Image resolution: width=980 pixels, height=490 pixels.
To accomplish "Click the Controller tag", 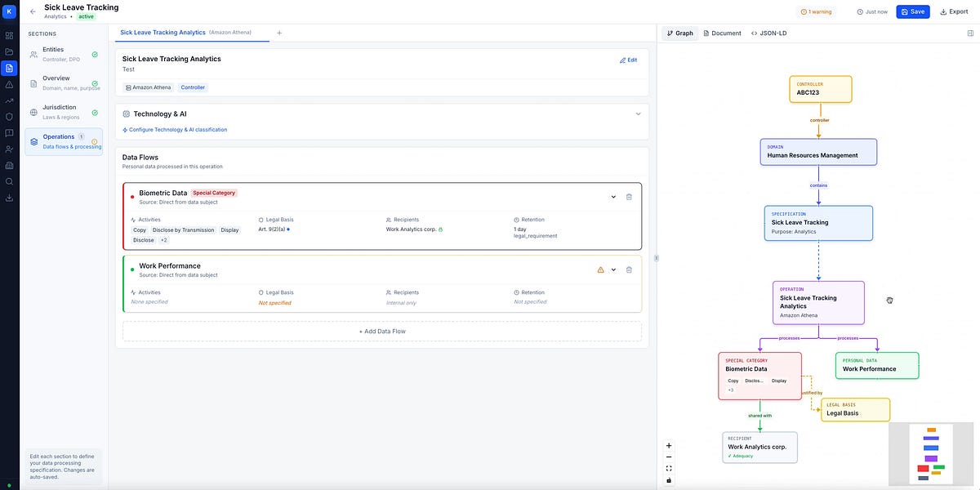I will (193, 87).
